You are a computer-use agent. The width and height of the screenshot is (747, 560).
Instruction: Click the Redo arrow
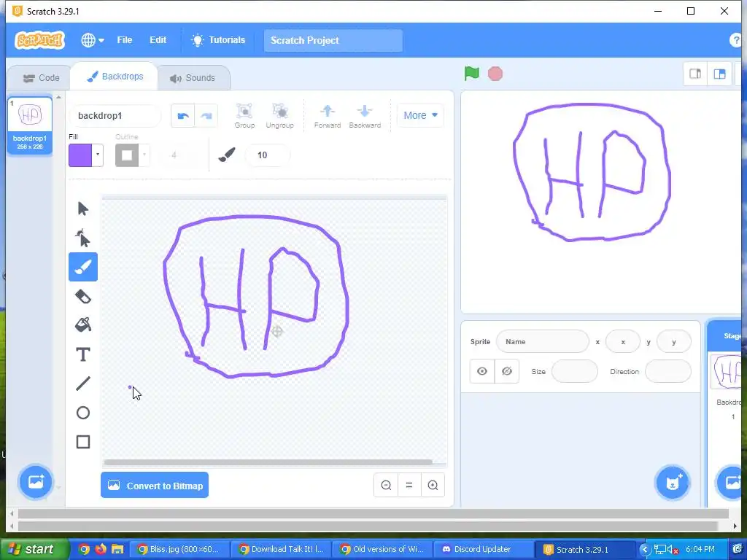pos(206,116)
